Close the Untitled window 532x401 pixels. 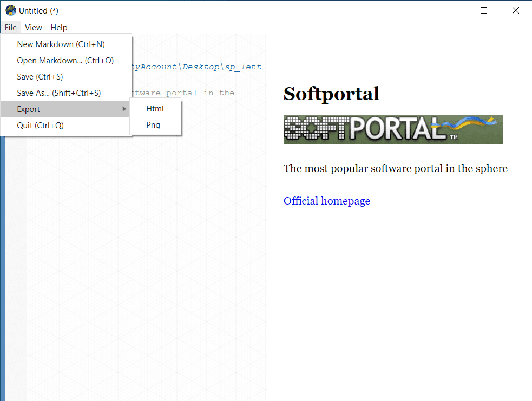coord(515,10)
